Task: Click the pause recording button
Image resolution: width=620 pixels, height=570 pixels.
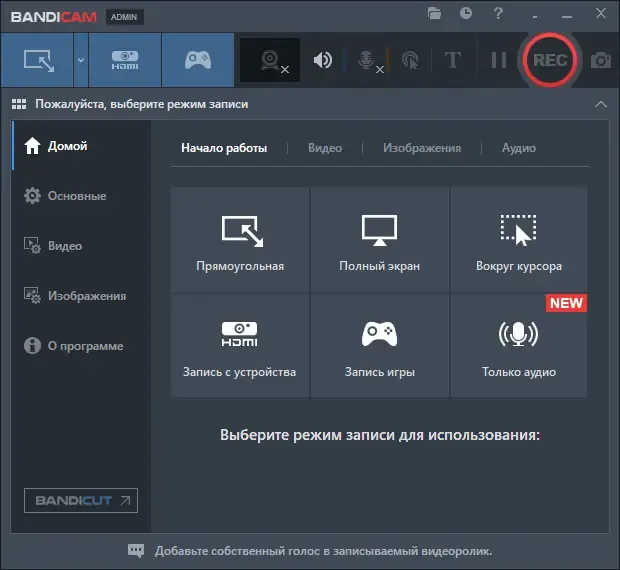Action: click(x=499, y=60)
